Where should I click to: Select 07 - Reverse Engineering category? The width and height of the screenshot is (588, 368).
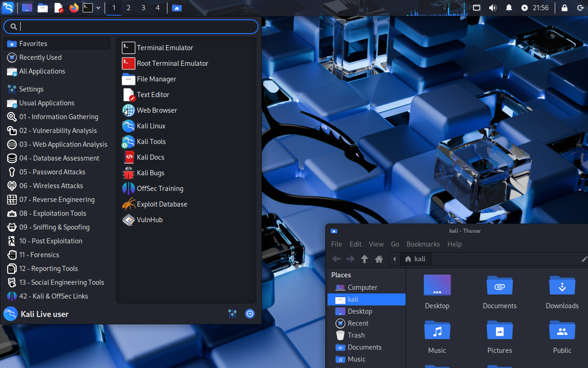click(x=57, y=200)
